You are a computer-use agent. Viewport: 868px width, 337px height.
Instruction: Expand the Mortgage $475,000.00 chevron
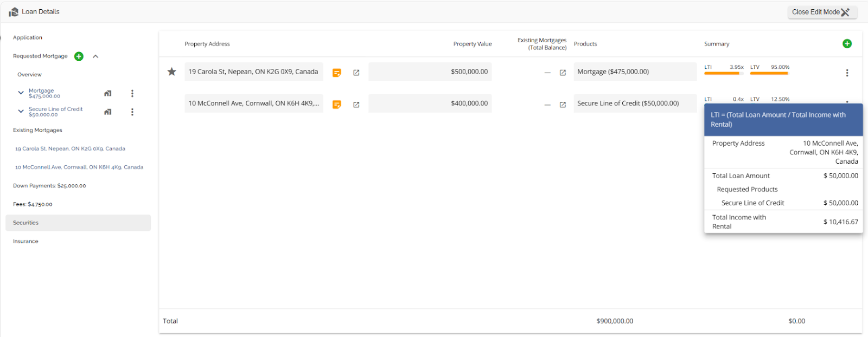tap(21, 93)
